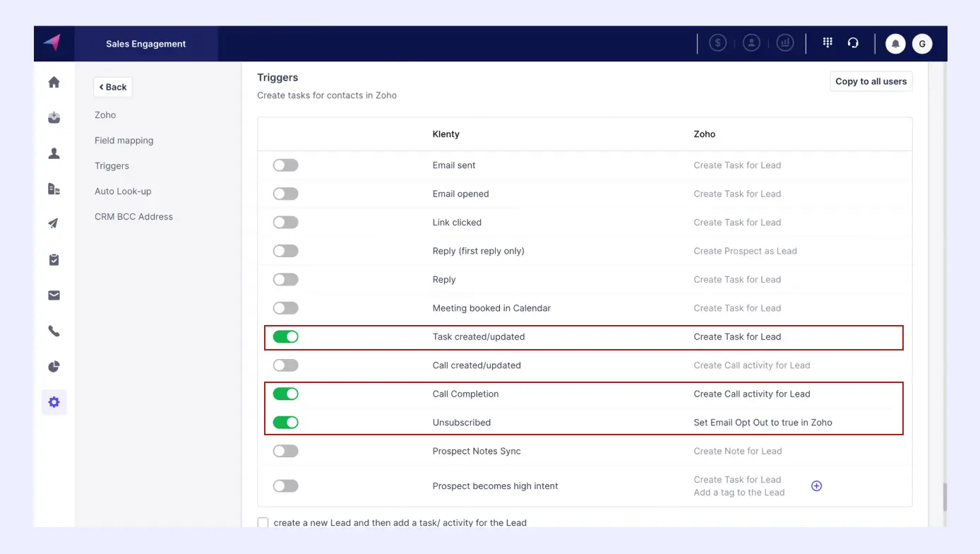
Task: Click Copy to all users button
Action: click(871, 81)
